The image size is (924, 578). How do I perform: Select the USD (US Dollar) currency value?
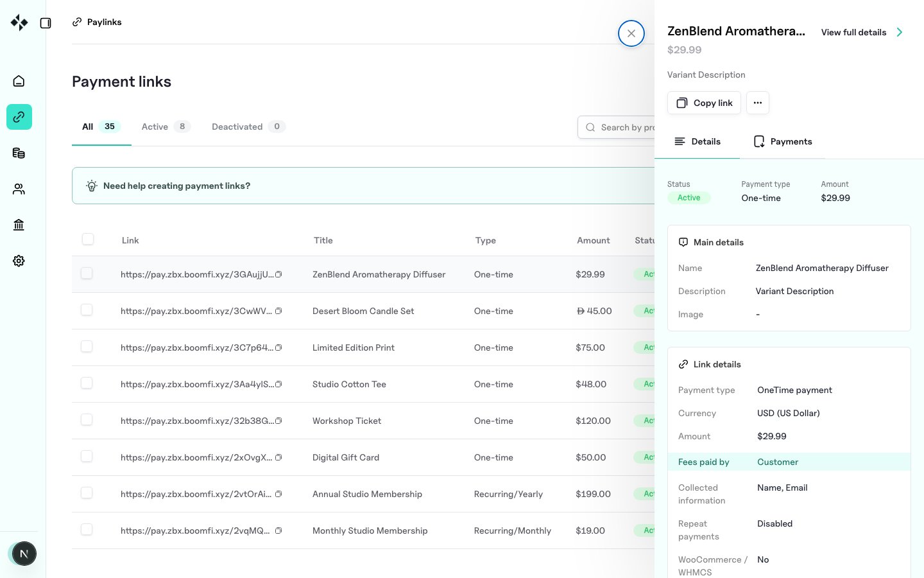click(x=789, y=413)
